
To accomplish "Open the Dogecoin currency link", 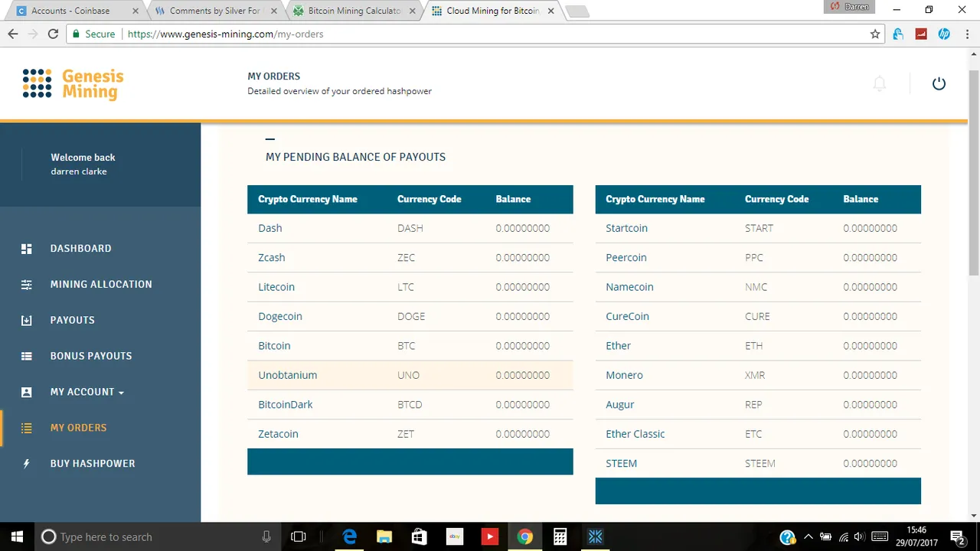I will click(x=280, y=317).
